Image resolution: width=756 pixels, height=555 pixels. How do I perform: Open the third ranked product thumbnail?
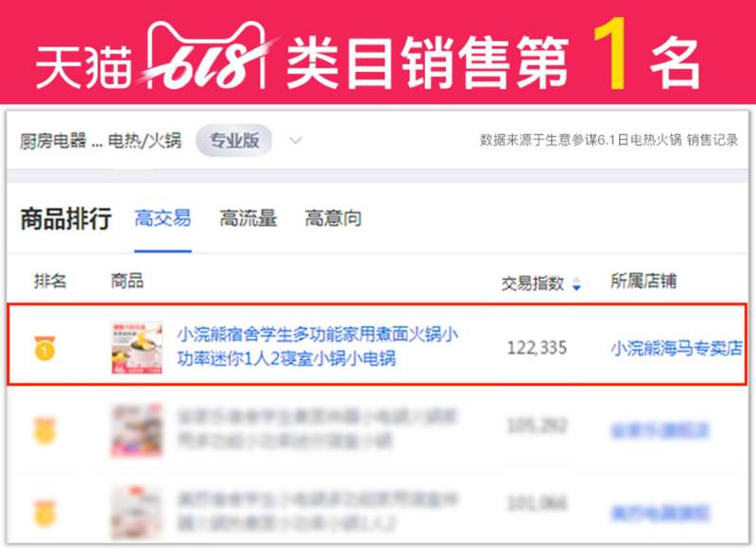(137, 512)
